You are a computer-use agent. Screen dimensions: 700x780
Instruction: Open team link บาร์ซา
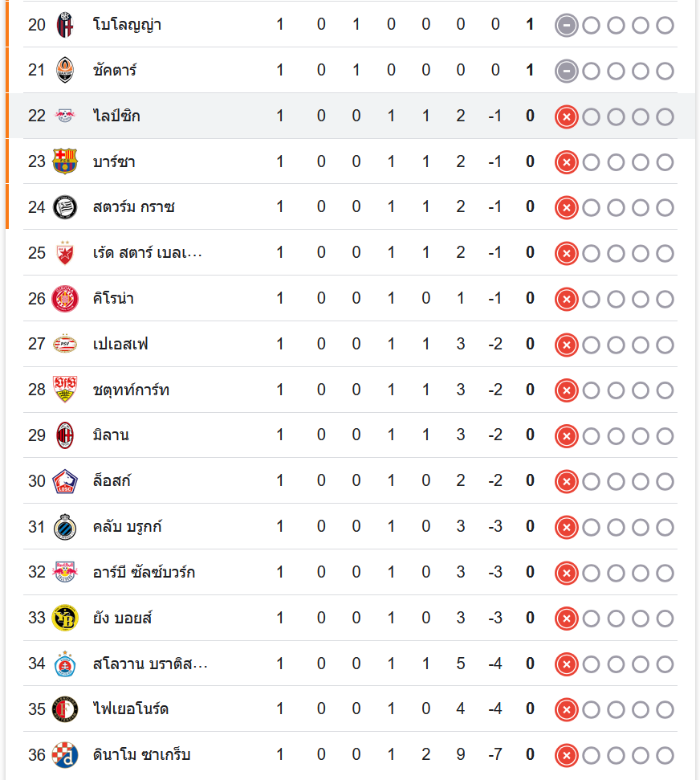point(114,161)
